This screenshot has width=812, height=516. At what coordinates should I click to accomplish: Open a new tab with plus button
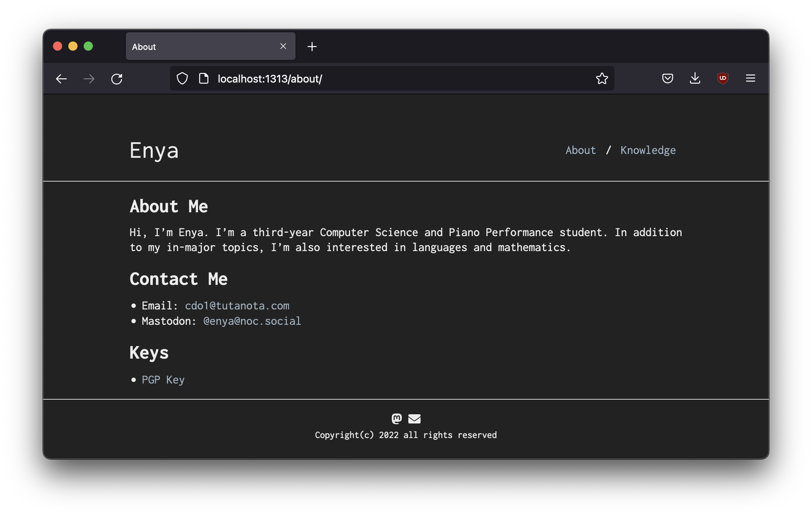[x=312, y=46]
